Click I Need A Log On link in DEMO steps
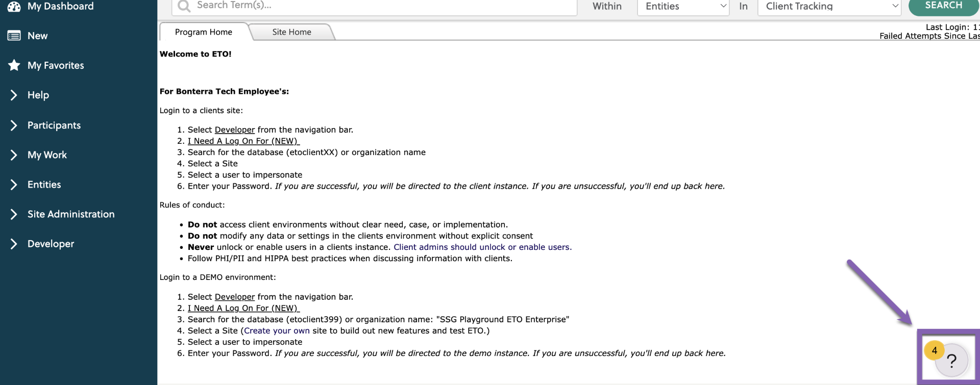Viewport: 980px width, 385px height. point(243,308)
